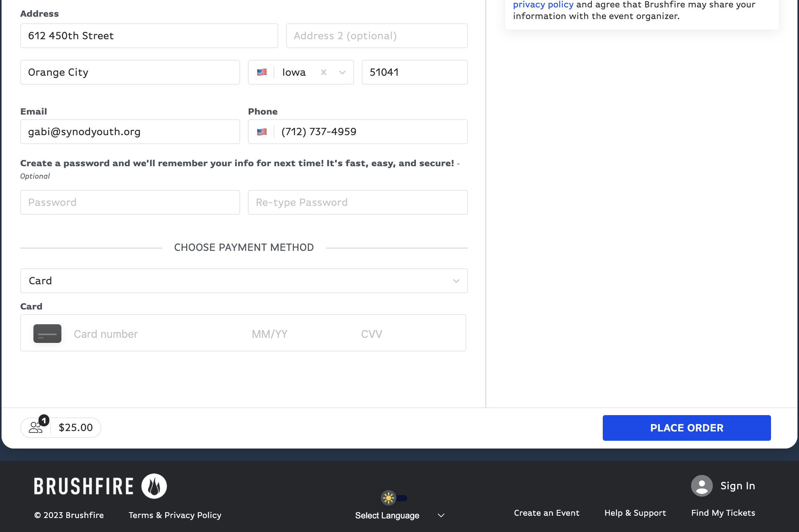Click the Find My Tickets link
Image resolution: width=799 pixels, height=532 pixels.
tap(723, 513)
